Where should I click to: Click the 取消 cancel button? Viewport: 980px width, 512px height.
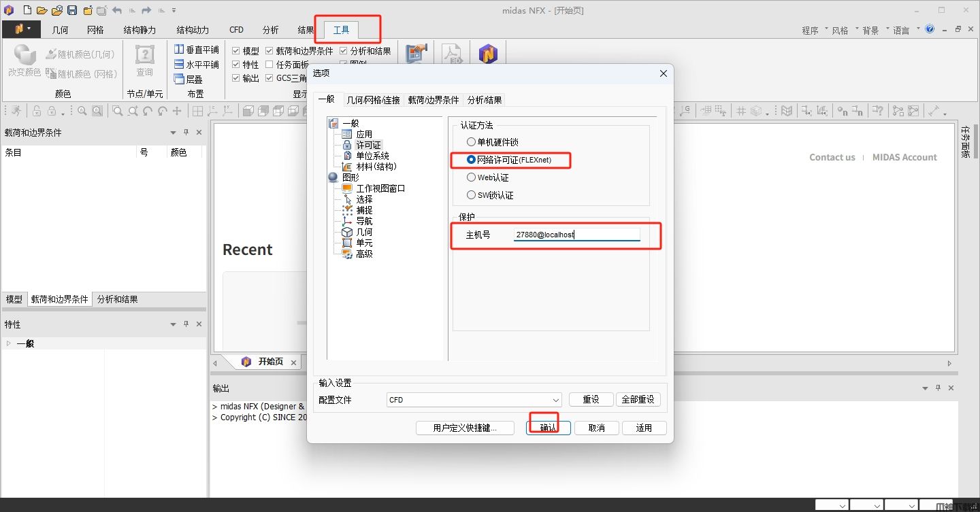point(597,428)
